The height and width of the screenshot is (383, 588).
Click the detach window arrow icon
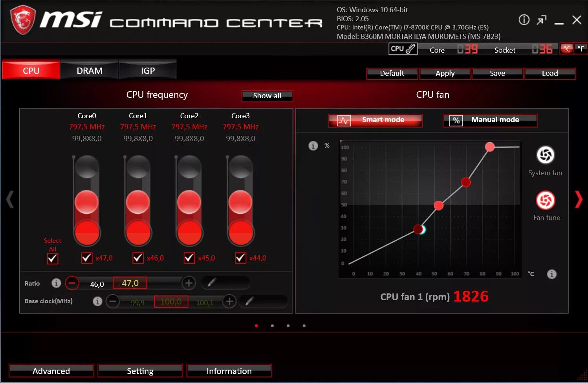pyautogui.click(x=542, y=20)
